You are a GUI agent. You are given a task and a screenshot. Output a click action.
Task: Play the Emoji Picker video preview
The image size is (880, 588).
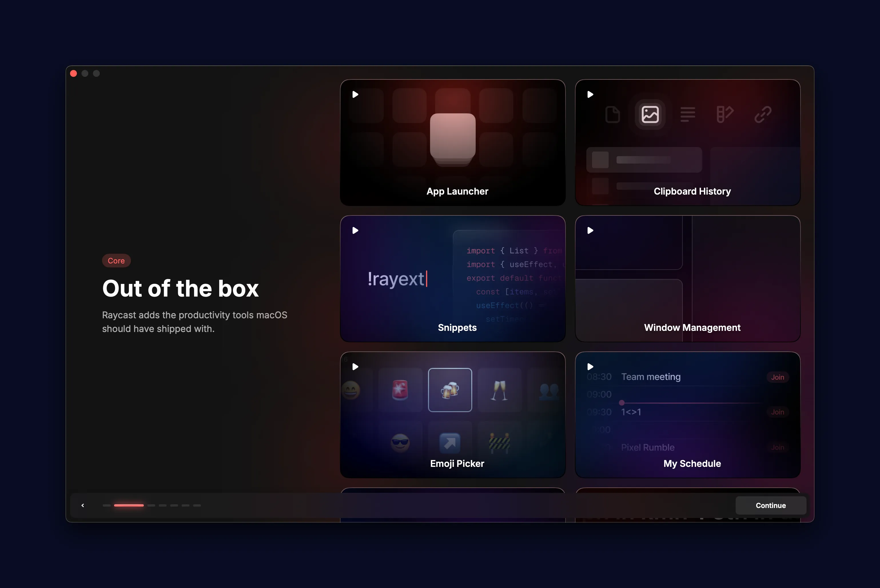(x=355, y=367)
